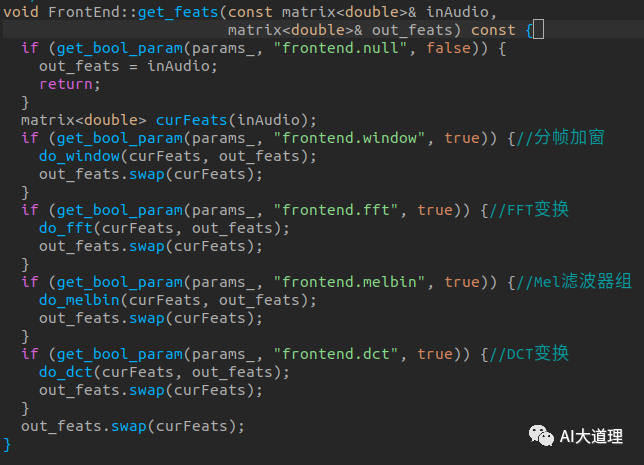Click the get_feats function name
644x465 pixels.
(x=178, y=12)
